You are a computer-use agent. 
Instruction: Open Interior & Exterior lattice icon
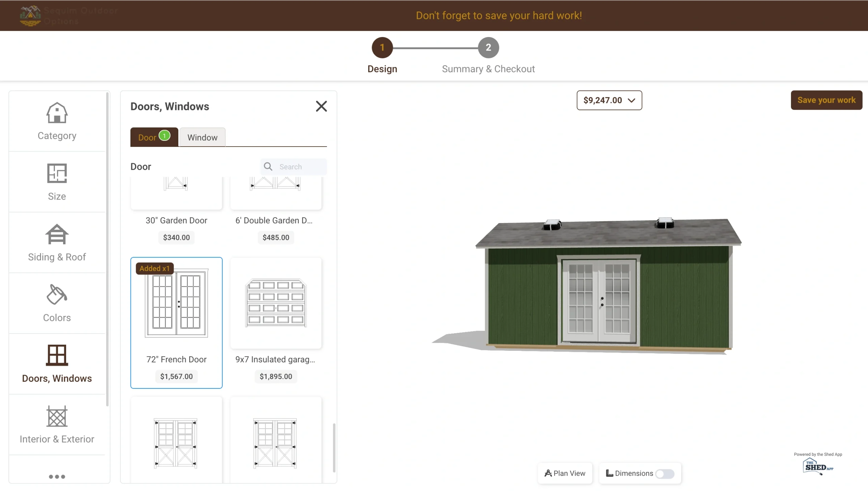click(x=57, y=416)
